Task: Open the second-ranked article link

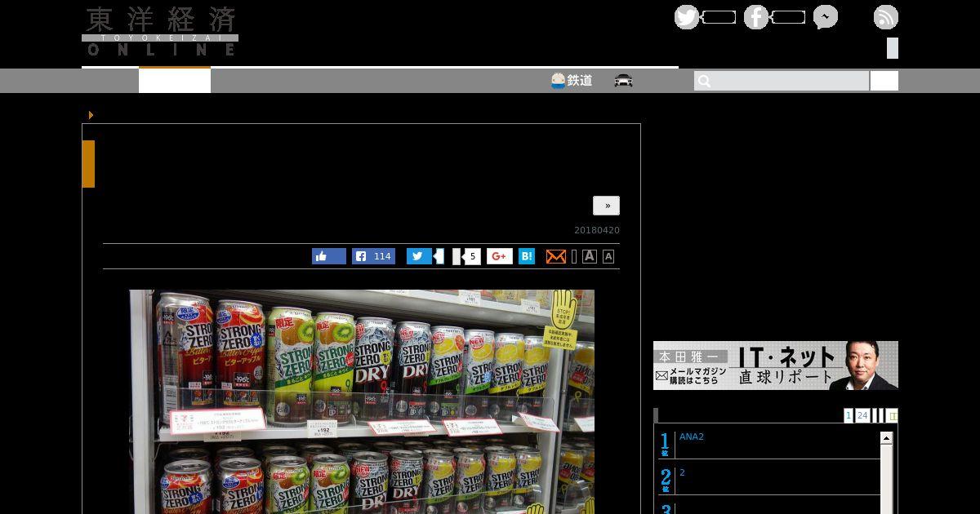Action: [x=682, y=472]
